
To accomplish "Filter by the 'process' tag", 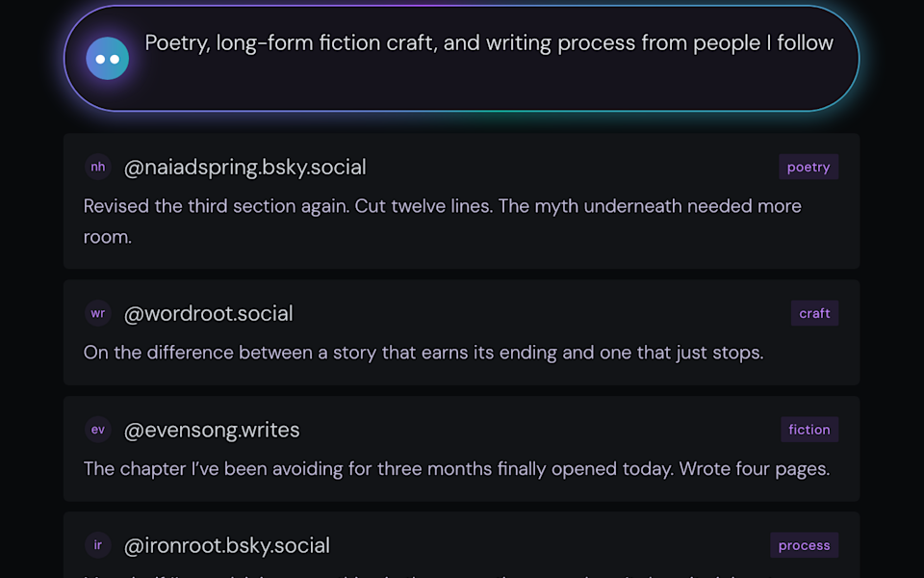I will (804, 545).
